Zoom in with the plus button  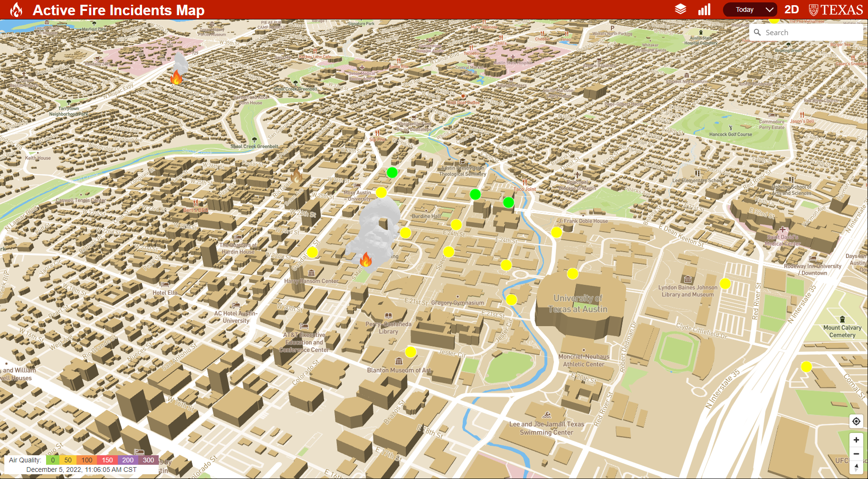pos(856,440)
